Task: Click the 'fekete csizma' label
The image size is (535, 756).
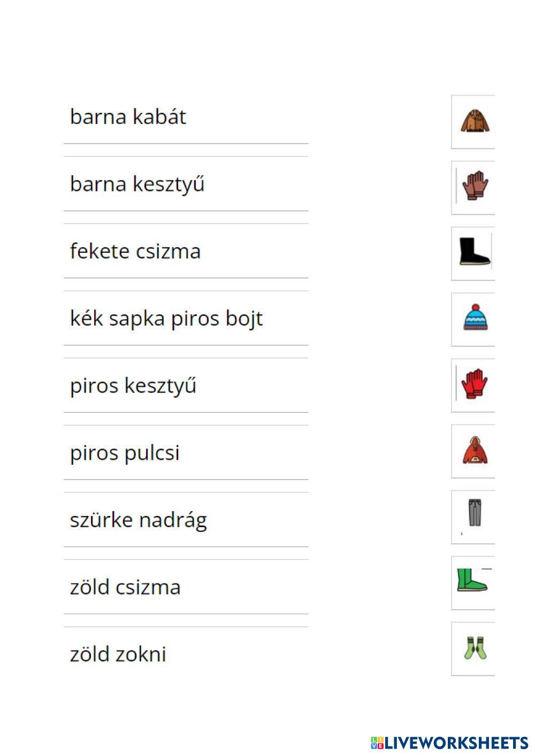Action: pyautogui.click(x=135, y=251)
